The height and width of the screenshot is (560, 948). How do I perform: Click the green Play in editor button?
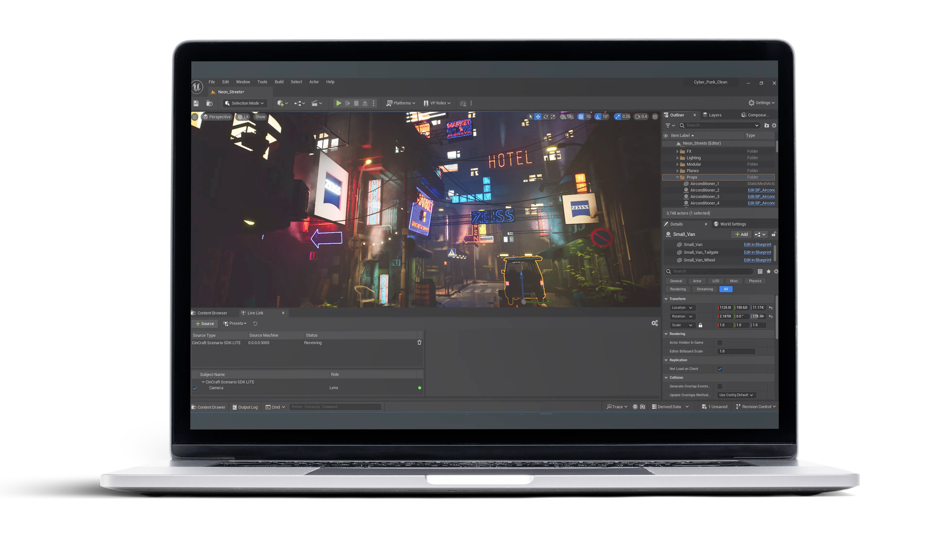coord(338,103)
